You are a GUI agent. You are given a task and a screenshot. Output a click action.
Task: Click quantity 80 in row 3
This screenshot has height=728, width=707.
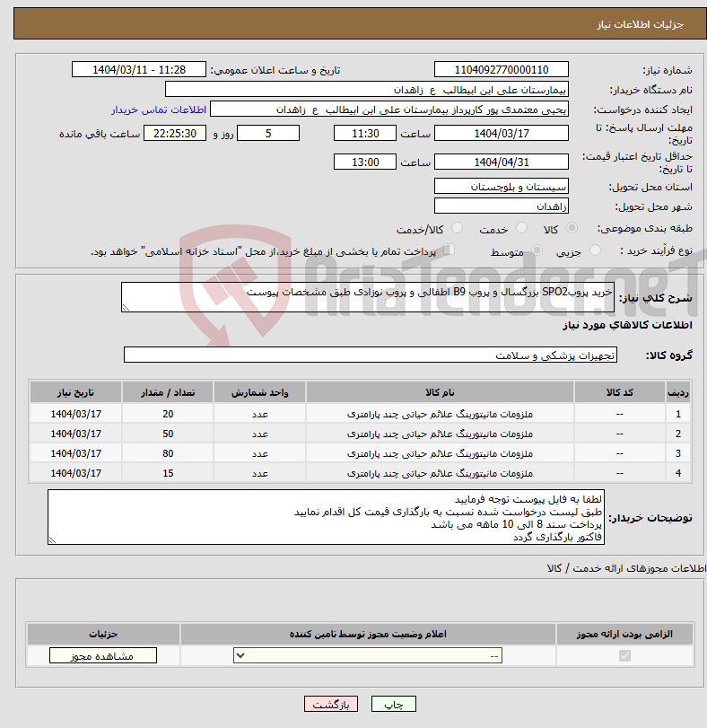168,453
